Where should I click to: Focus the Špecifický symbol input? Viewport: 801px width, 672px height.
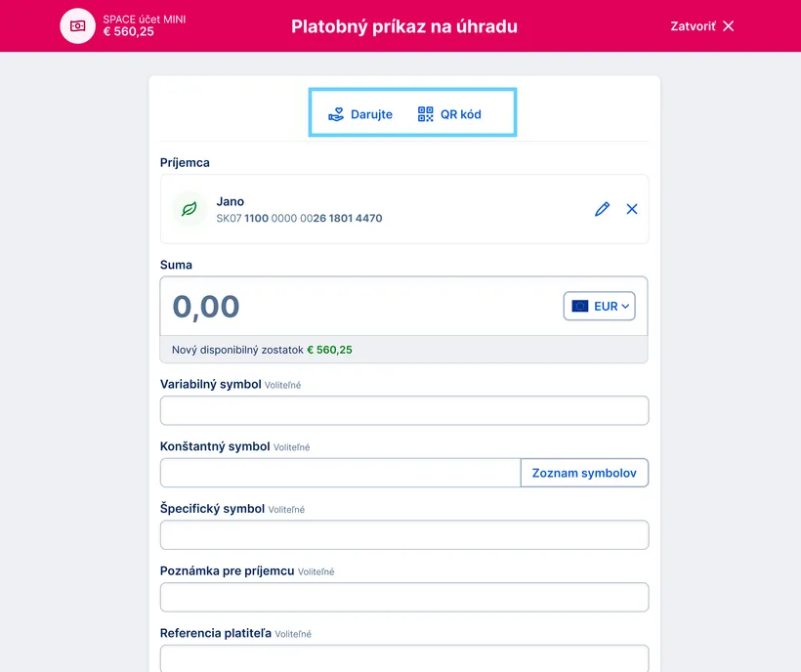pyautogui.click(x=404, y=535)
